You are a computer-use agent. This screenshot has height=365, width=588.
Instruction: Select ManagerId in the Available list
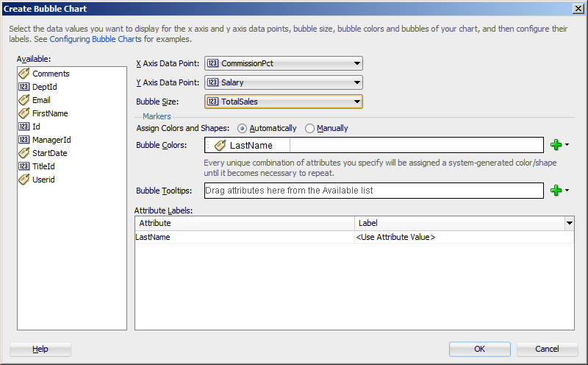[x=51, y=140]
